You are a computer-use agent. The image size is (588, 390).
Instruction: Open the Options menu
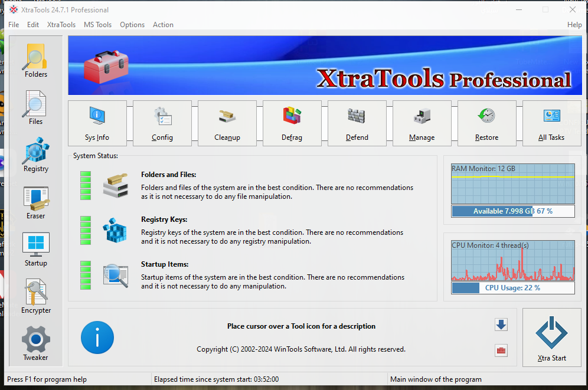click(132, 25)
